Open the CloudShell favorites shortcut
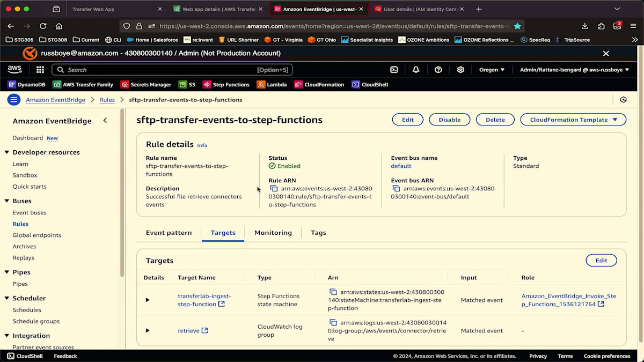The image size is (644, 362). pos(370,85)
